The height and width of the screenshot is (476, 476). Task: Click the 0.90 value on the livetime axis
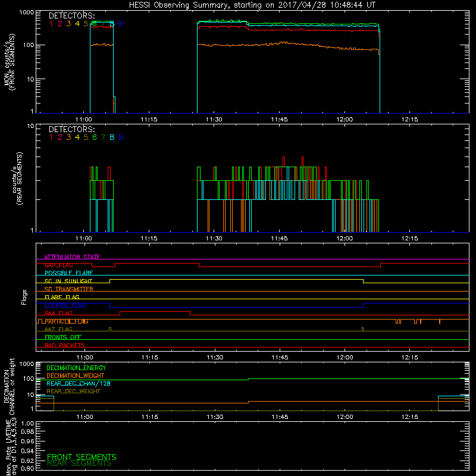pyautogui.click(x=27, y=468)
